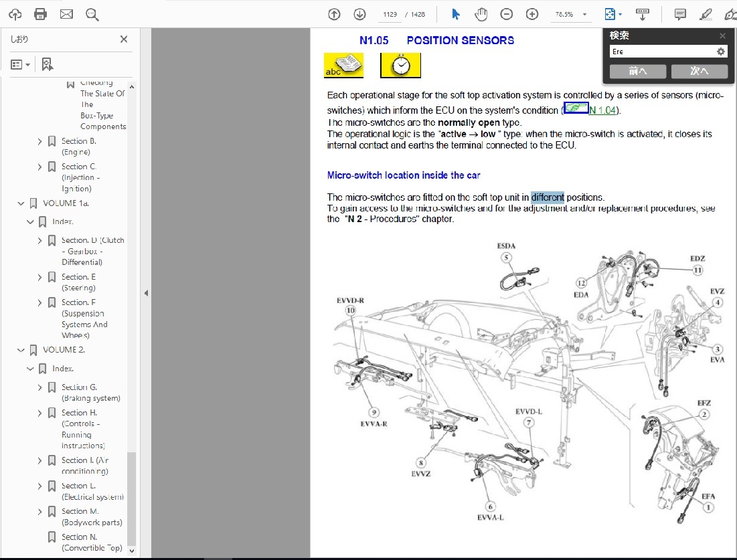Expand Section I. (Air conditioning) bookmark
The height and width of the screenshot is (560, 737).
coord(39,460)
